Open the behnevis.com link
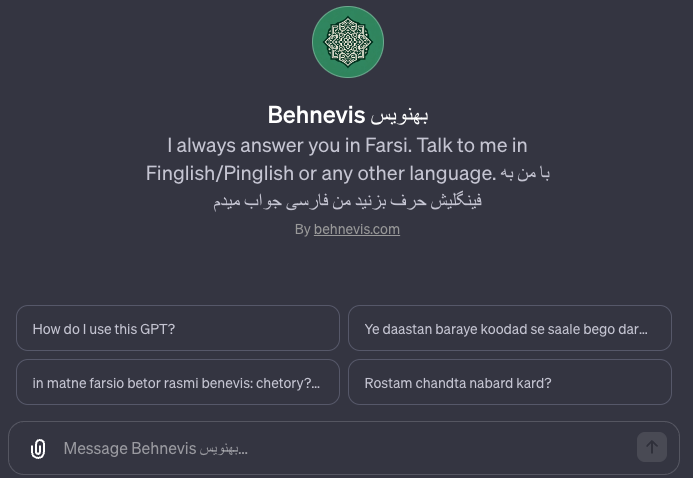The width and height of the screenshot is (693, 478). (x=356, y=229)
